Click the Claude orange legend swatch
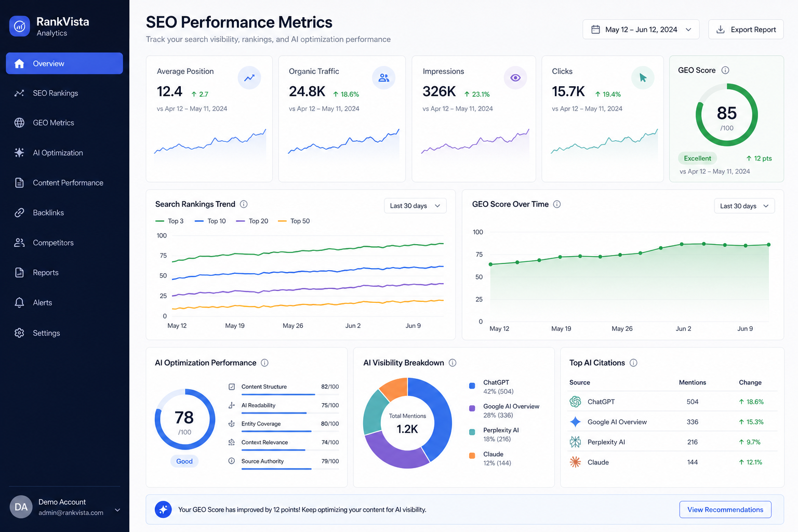 tap(472, 456)
